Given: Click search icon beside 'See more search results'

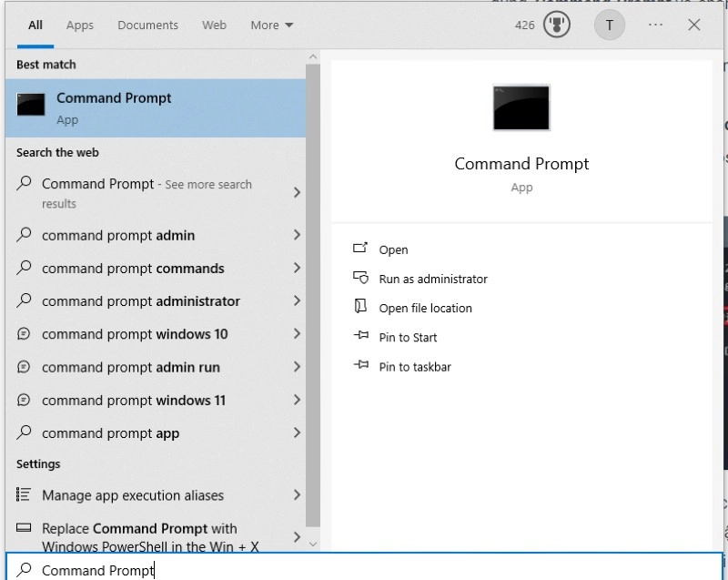Looking at the screenshot, I should 24,183.
